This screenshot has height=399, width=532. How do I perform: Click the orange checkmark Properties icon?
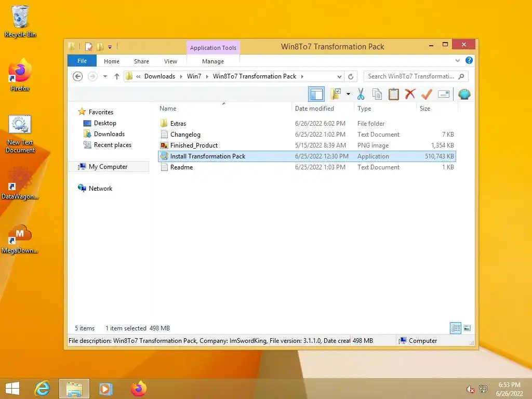pyautogui.click(x=427, y=94)
